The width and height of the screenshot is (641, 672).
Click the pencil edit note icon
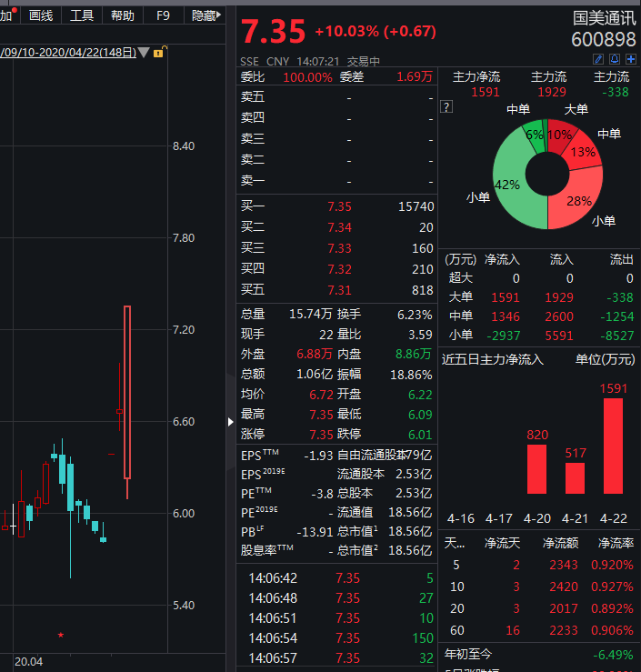[x=598, y=59]
